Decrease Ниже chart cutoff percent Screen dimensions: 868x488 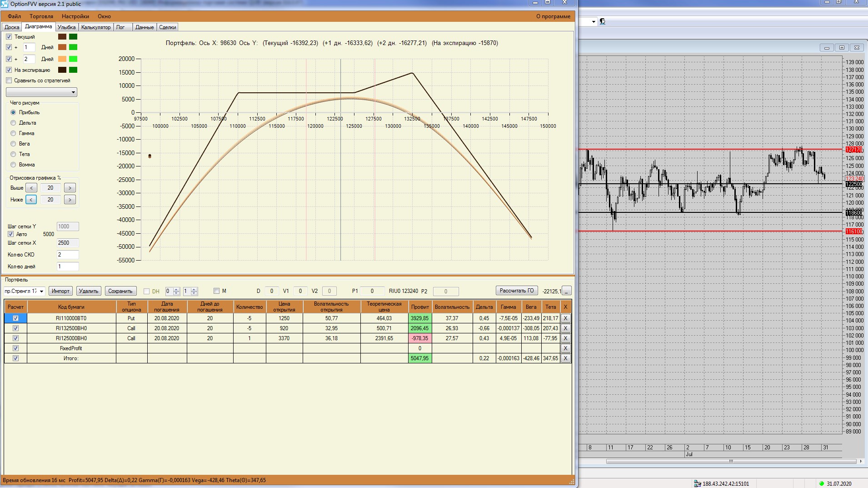click(x=31, y=200)
